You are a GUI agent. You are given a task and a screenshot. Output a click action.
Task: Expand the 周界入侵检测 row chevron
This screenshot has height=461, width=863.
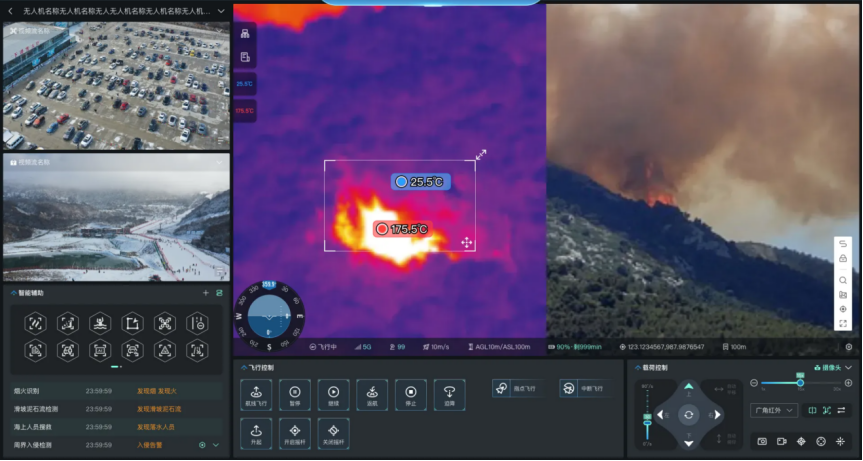pyautogui.click(x=216, y=445)
